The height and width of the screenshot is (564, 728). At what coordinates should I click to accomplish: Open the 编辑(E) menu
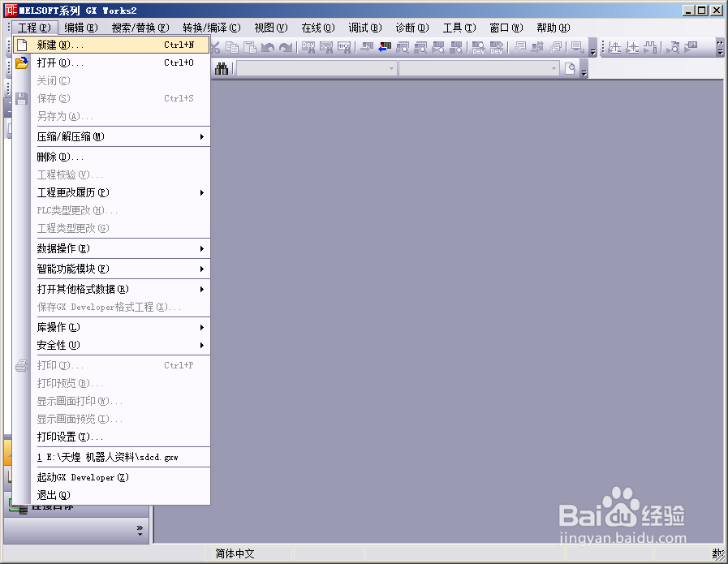pos(81,28)
